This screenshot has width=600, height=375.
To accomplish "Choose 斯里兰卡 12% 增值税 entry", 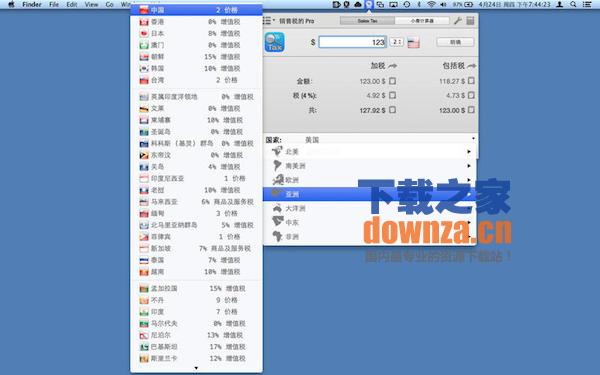I will (196, 359).
